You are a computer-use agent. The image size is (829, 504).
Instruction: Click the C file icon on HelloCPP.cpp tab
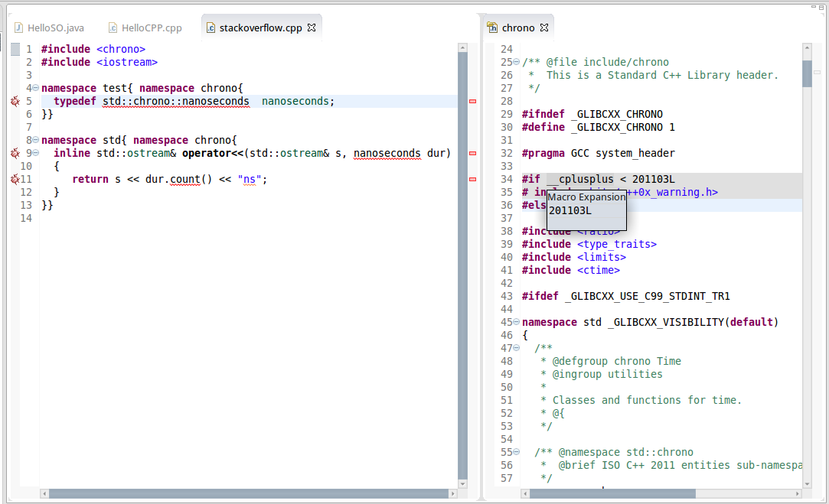[x=113, y=28]
